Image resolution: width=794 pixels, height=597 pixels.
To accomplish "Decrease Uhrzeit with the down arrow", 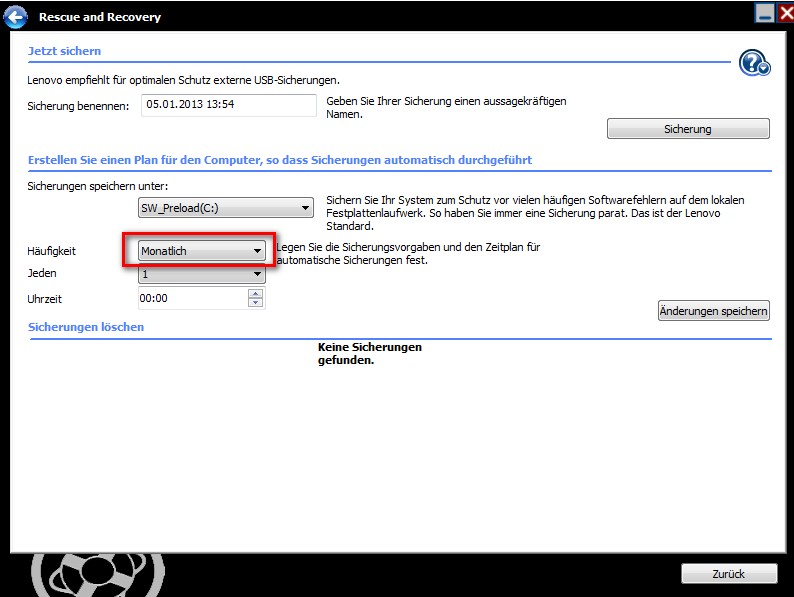I will point(256,302).
